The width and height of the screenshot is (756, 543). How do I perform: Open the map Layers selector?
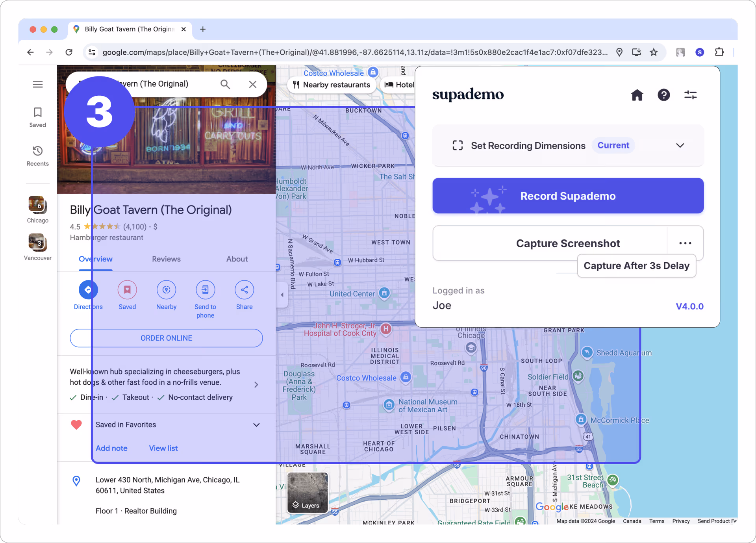coord(308,493)
